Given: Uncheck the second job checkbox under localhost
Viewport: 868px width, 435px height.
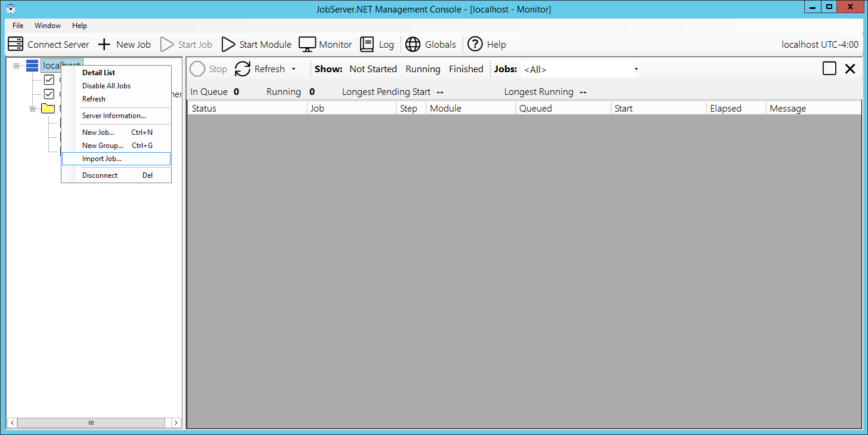Looking at the screenshot, I should (x=49, y=94).
